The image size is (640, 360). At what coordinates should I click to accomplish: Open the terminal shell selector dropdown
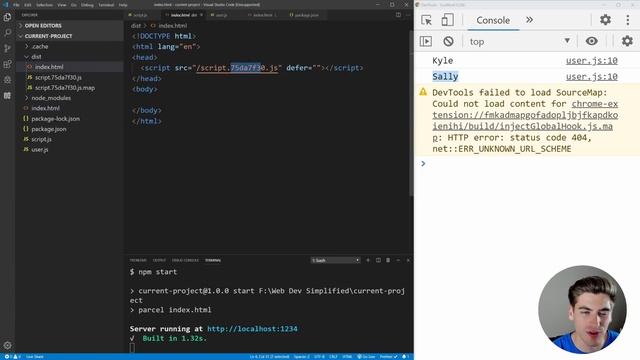click(x=336, y=260)
